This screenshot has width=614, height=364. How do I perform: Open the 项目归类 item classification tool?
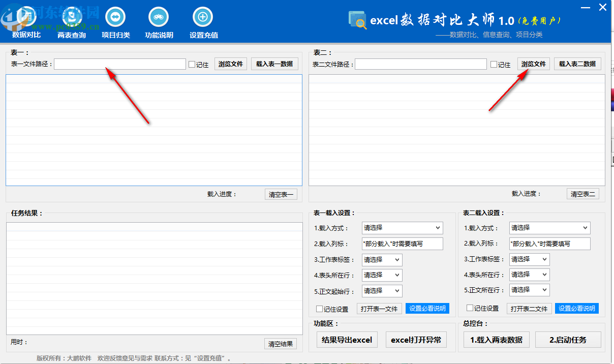[115, 23]
